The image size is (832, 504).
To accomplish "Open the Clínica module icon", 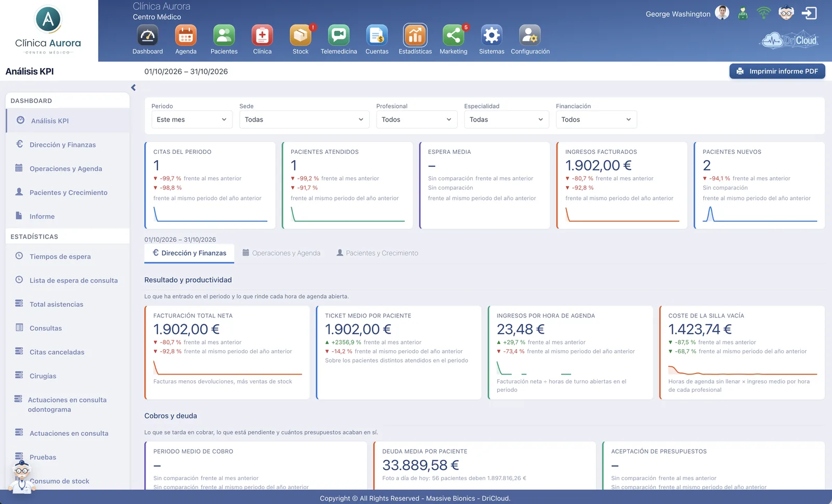I will click(262, 35).
